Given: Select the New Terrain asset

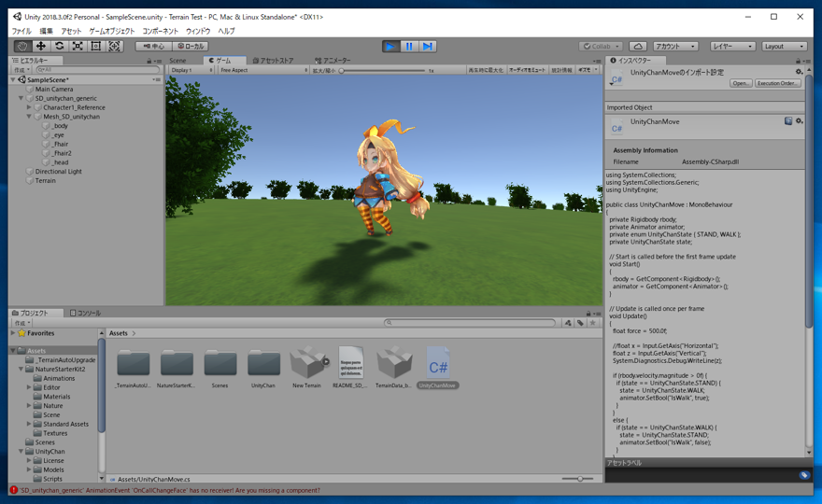Looking at the screenshot, I should point(307,367).
